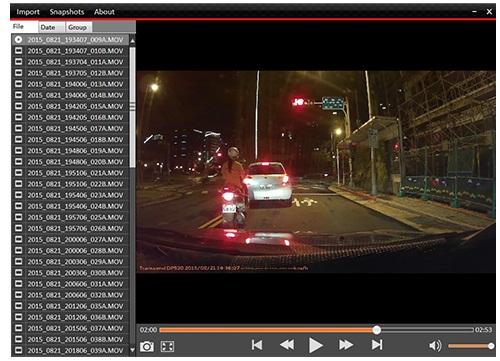
Task: Open the Snapshots menu
Action: click(67, 12)
